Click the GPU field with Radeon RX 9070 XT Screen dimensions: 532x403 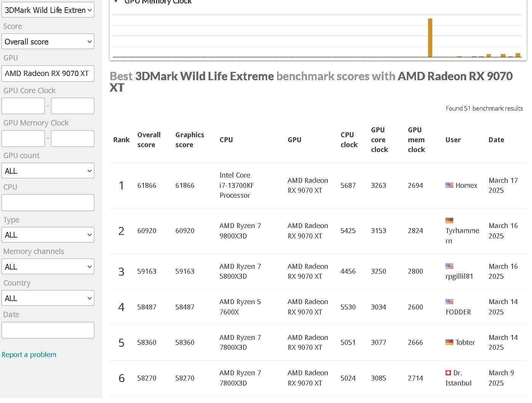[x=48, y=73]
